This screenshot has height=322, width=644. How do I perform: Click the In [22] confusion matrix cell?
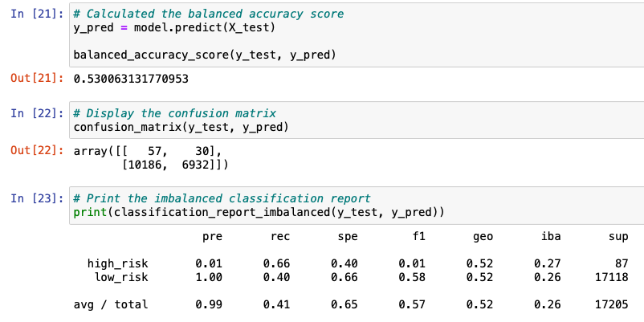pos(357,120)
